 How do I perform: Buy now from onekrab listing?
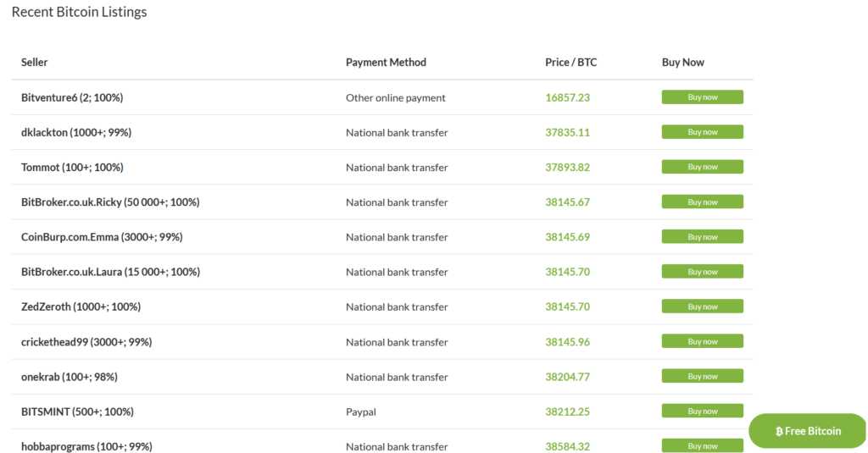click(702, 376)
